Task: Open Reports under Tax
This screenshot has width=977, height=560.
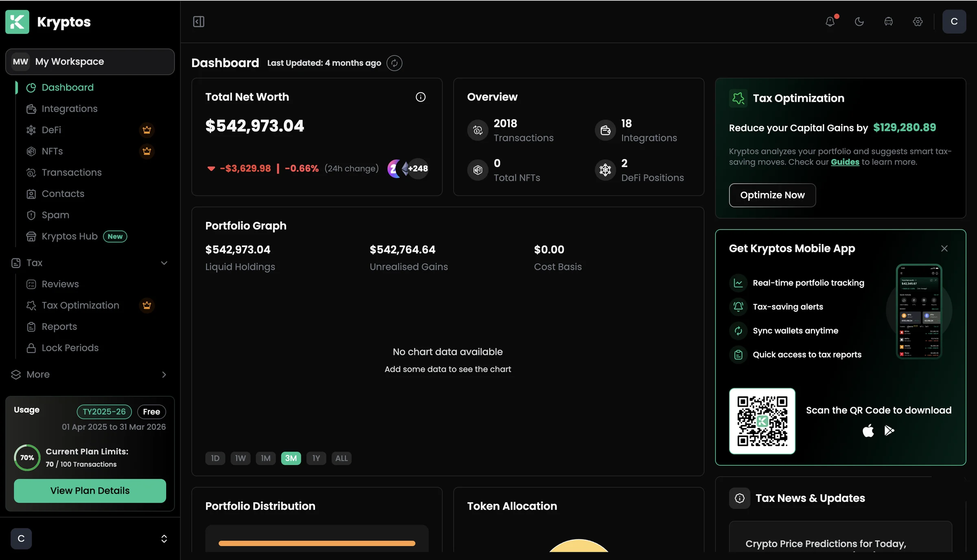Action: click(x=59, y=327)
